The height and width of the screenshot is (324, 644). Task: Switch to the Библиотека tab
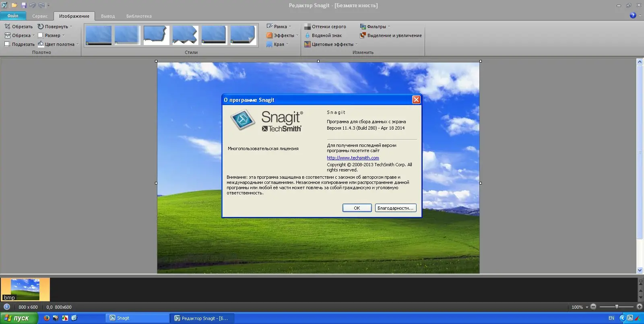coord(139,16)
